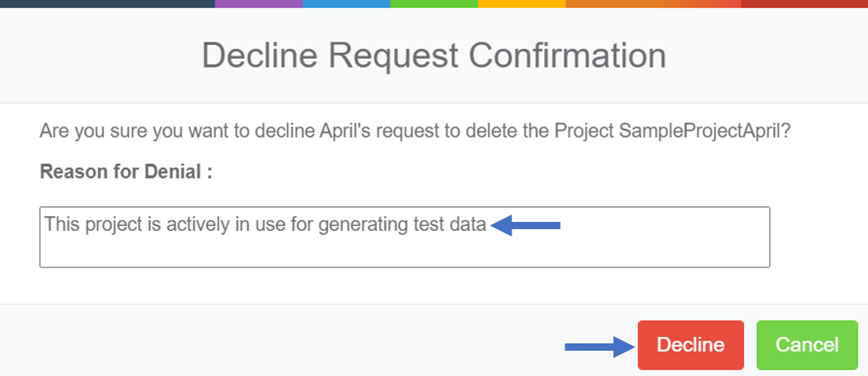
Task: Click the green segment of top color bar
Action: (434, 3)
